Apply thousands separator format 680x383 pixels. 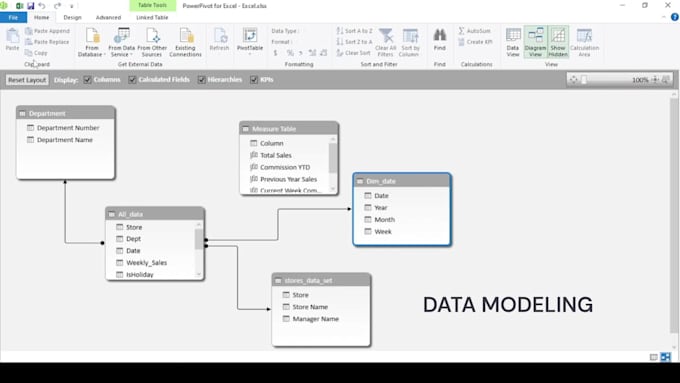click(301, 53)
